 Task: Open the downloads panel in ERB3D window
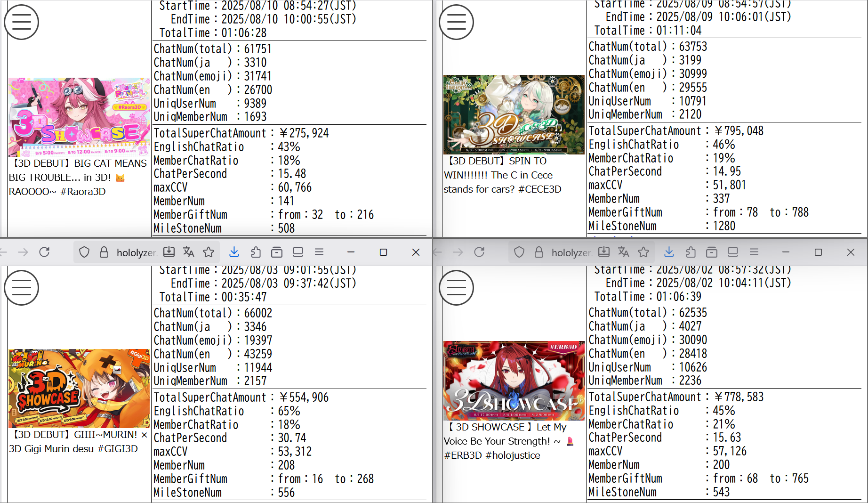click(x=669, y=252)
